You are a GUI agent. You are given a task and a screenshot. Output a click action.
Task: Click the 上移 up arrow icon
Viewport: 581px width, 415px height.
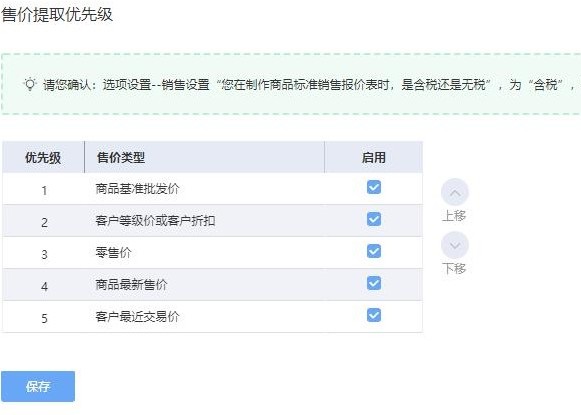pyautogui.click(x=455, y=192)
